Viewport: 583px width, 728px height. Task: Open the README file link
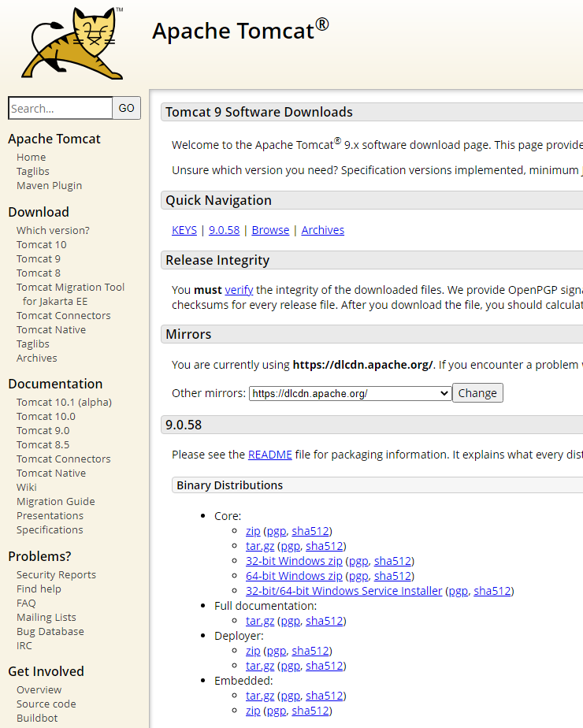click(x=270, y=455)
